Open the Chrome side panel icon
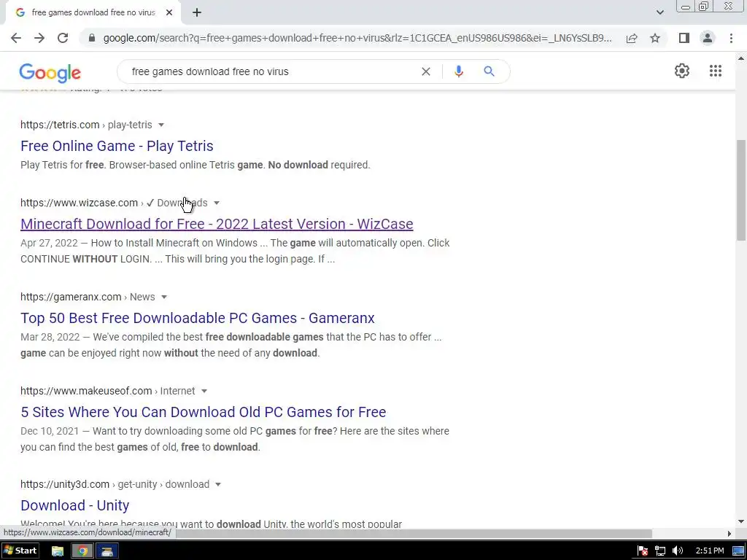Viewport: 747px width, 560px height. pos(684,38)
